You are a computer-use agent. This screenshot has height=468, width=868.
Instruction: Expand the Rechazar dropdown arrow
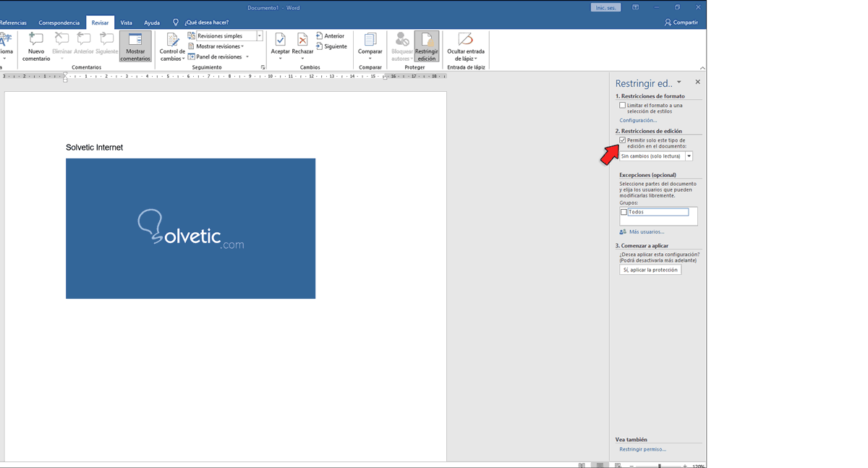pos(302,59)
